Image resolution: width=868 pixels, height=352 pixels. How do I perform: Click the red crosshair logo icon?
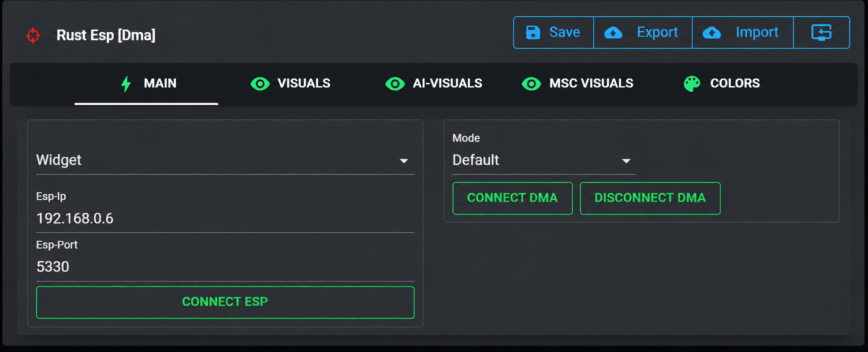click(x=33, y=35)
